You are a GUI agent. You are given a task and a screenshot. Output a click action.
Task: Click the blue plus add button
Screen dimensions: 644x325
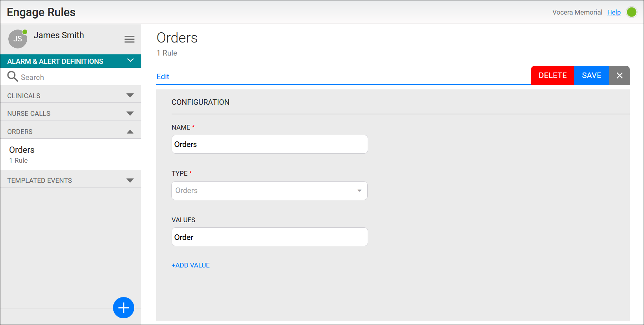(x=124, y=308)
